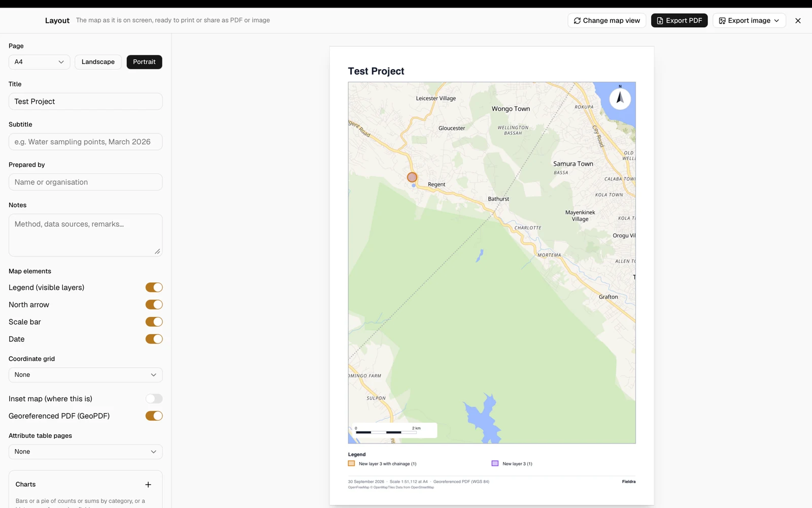Viewport: 812px width, 508px height.
Task: Click the Change map view button
Action: tap(606, 20)
